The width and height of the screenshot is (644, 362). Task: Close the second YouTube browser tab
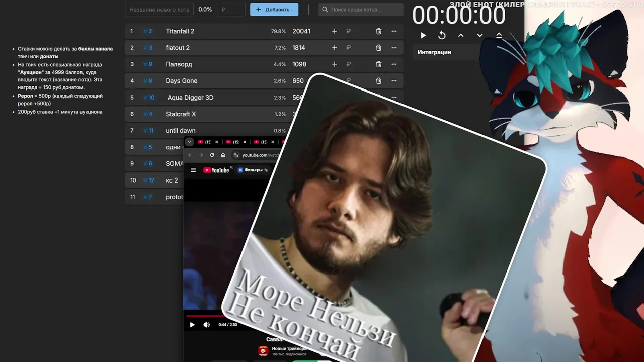[245, 142]
